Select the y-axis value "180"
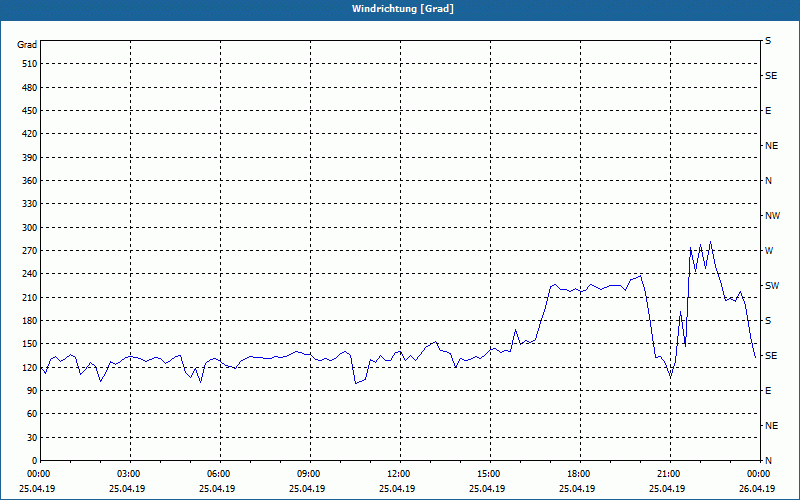800x500 pixels. (30, 321)
